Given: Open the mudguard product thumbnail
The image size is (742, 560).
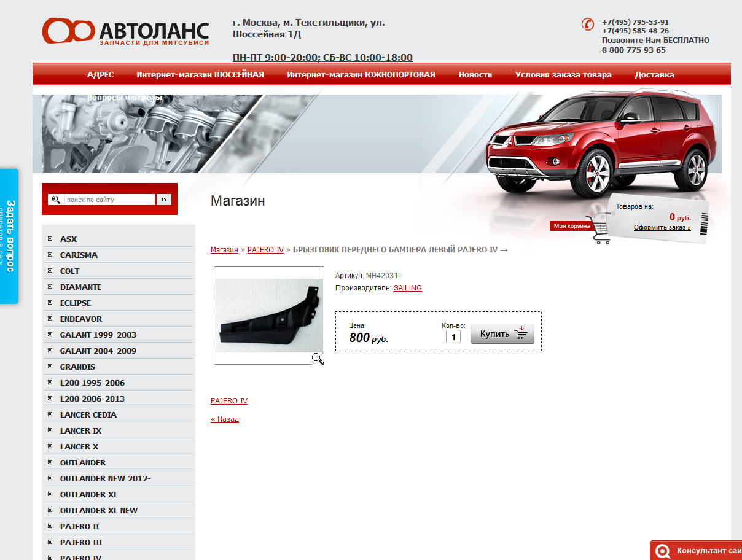Looking at the screenshot, I should coord(268,316).
